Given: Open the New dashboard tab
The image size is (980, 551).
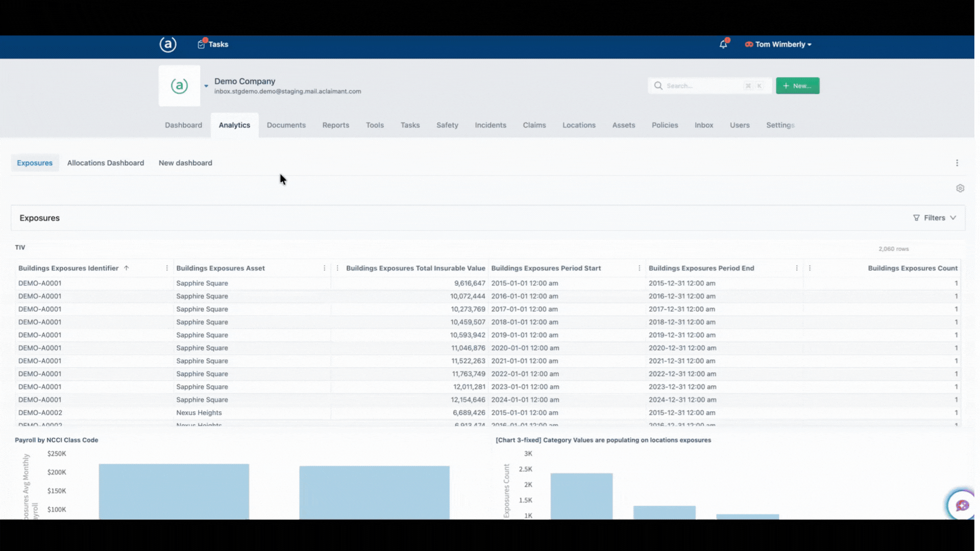Looking at the screenshot, I should 185,163.
